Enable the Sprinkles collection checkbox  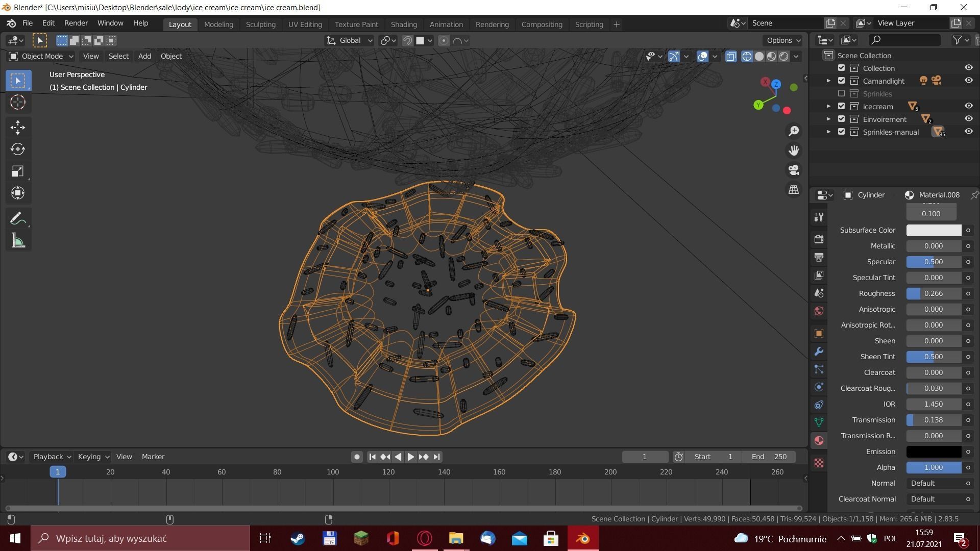pyautogui.click(x=841, y=94)
